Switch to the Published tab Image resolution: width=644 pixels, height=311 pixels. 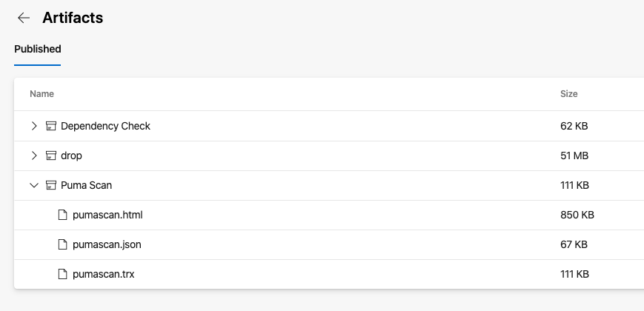pyautogui.click(x=37, y=50)
